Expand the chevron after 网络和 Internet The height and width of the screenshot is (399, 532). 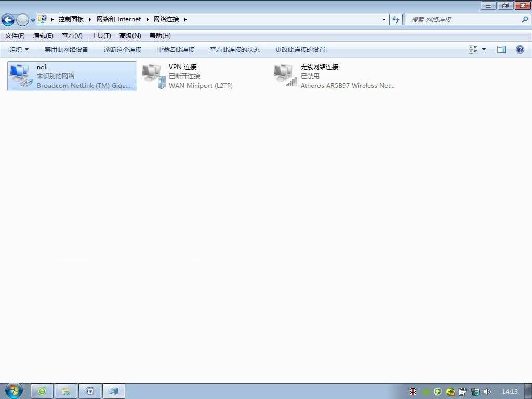point(148,19)
